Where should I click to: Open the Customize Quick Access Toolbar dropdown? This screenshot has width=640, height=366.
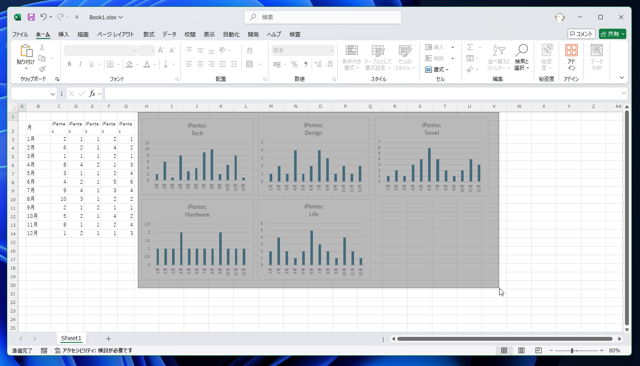pyautogui.click(x=77, y=17)
